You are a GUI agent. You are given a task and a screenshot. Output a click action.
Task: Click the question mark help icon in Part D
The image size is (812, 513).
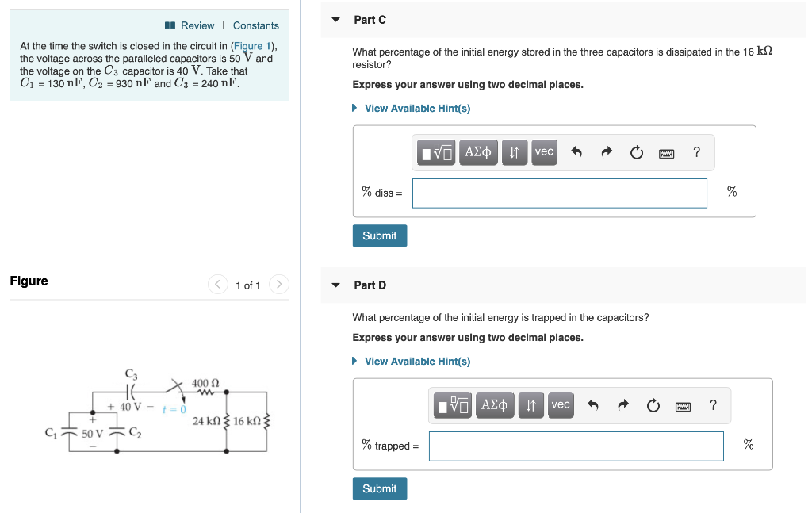point(713,405)
